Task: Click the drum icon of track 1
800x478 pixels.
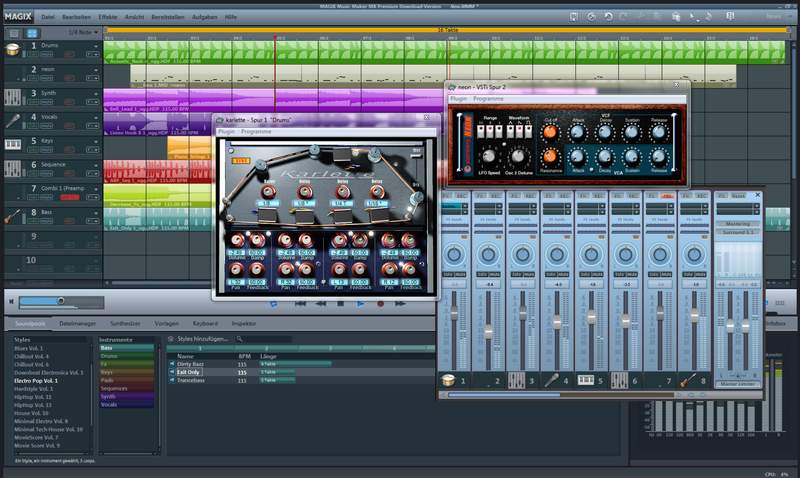Action: pyautogui.click(x=12, y=50)
